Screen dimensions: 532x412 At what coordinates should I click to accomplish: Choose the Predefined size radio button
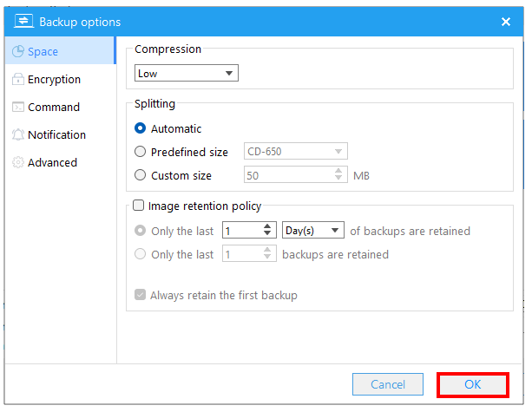click(x=140, y=152)
